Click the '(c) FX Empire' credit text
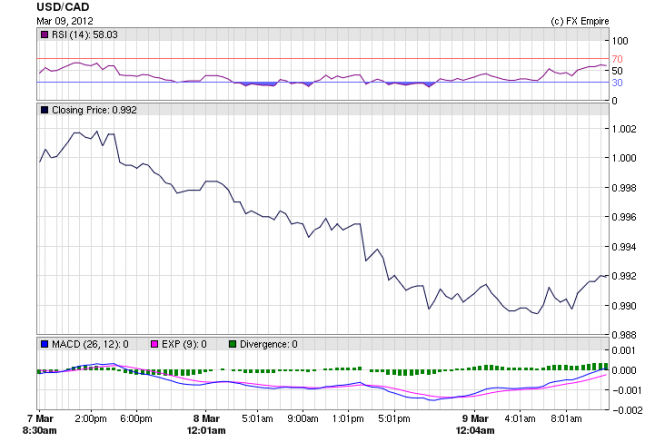This screenshot has width=645, height=442. pos(580,21)
